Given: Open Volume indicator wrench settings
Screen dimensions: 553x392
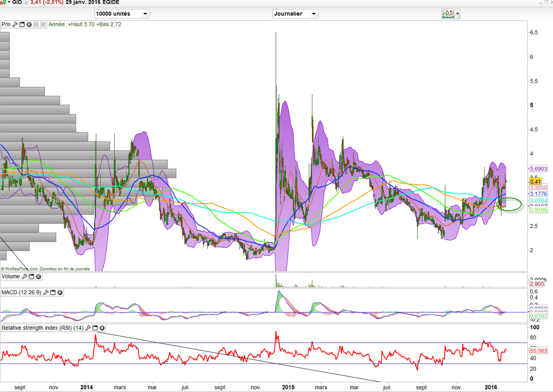Looking at the screenshot, I should pyautogui.click(x=24, y=276).
